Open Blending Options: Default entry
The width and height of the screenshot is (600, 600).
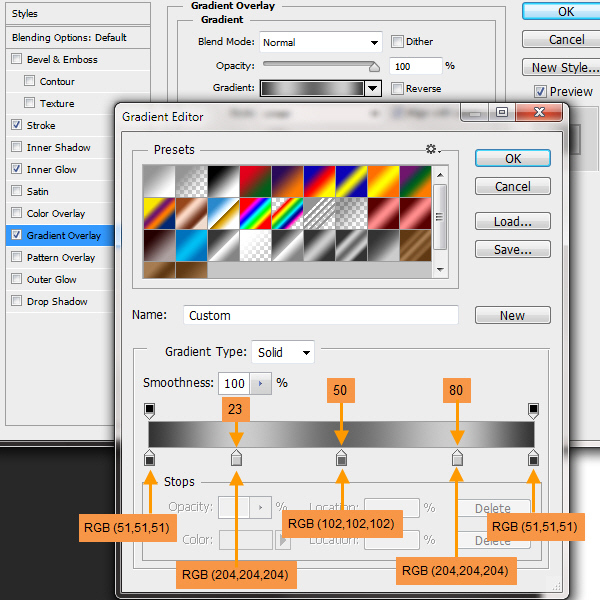pos(69,37)
